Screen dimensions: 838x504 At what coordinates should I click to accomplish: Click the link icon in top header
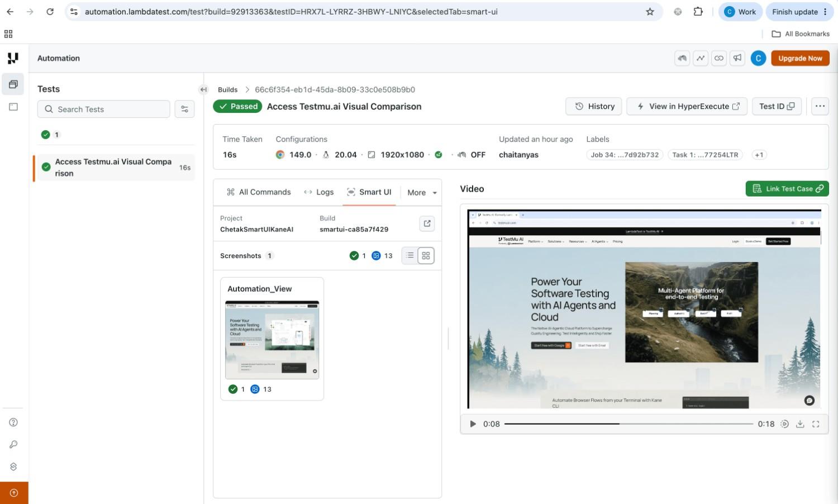[x=719, y=58]
